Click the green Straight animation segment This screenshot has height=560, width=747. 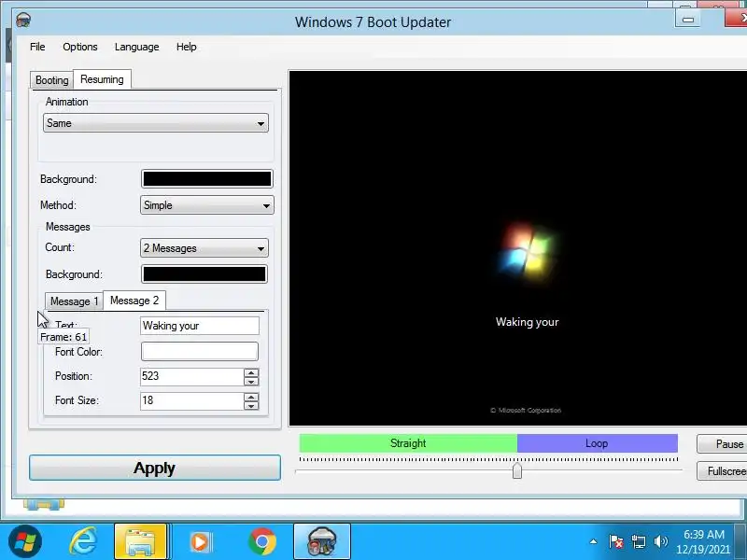(408, 443)
